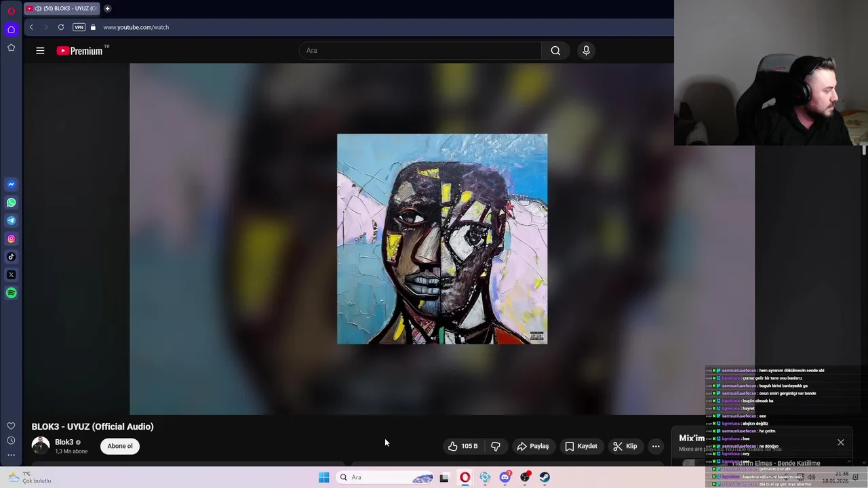Close the Mix panel with X
Screen dimensions: 868x488
click(841, 443)
